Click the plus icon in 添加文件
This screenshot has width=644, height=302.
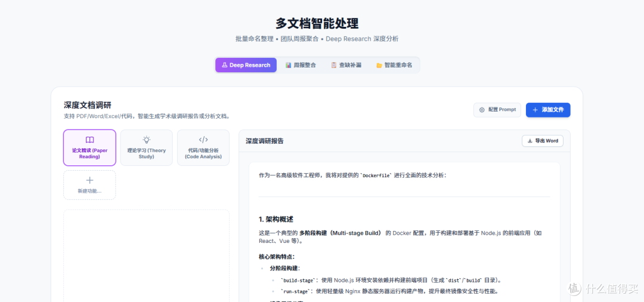point(535,110)
